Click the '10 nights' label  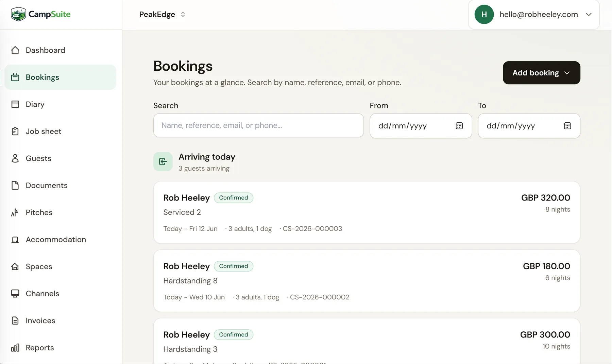(x=556, y=346)
